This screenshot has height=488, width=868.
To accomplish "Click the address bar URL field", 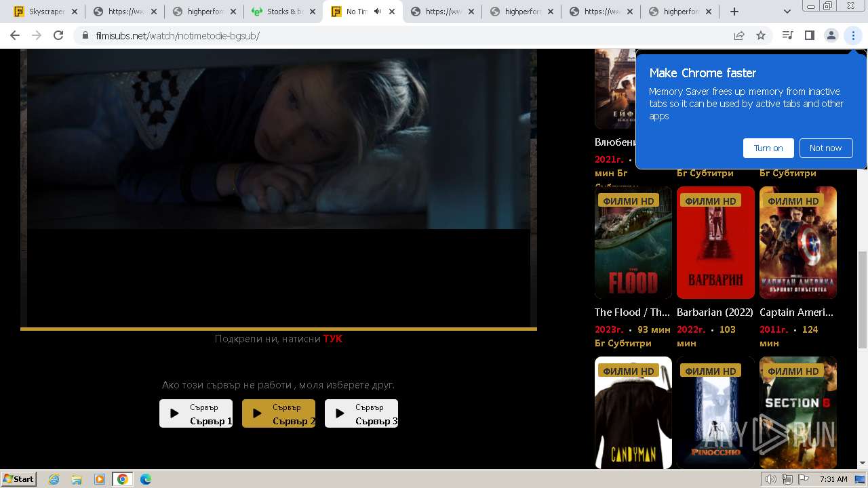I will (407, 35).
